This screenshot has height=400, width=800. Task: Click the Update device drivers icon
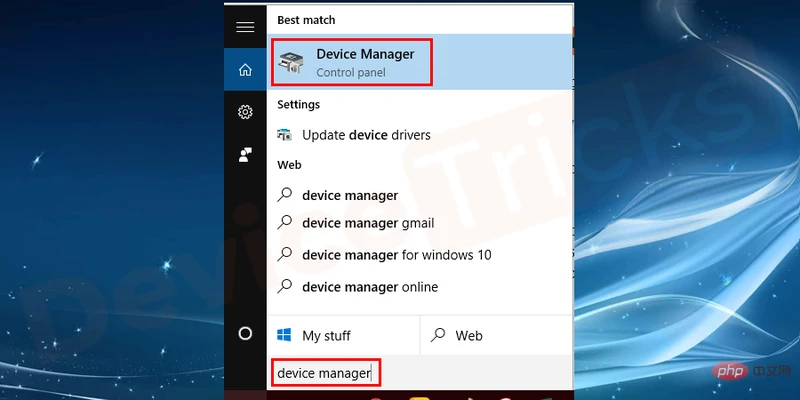click(x=284, y=135)
